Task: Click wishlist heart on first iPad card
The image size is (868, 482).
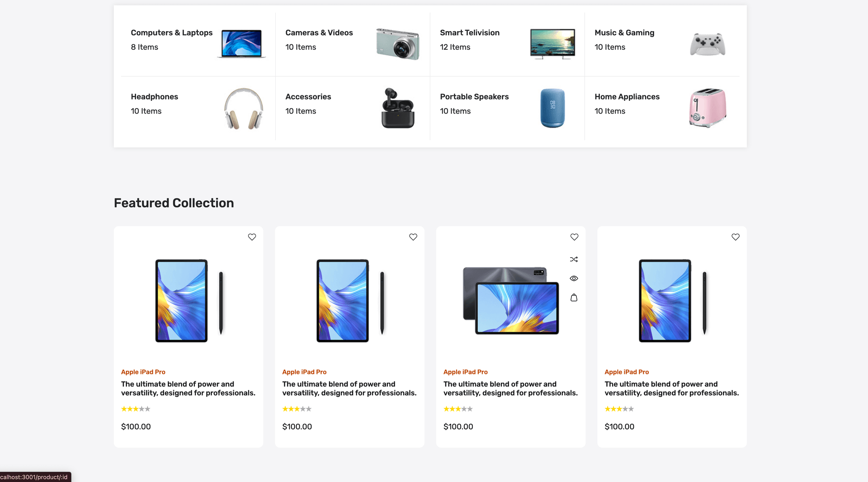Action: (x=252, y=237)
